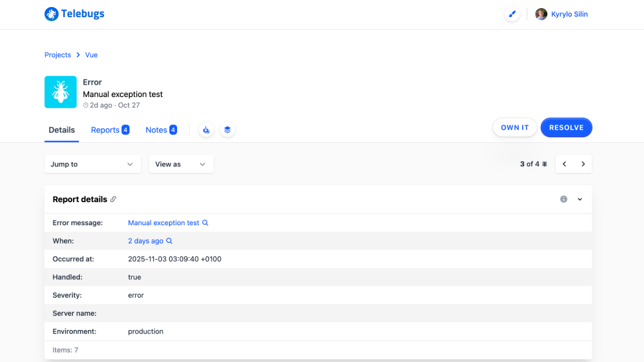Click the inbox download icon beside Notes
This screenshot has width=644, height=362.
tap(207, 130)
